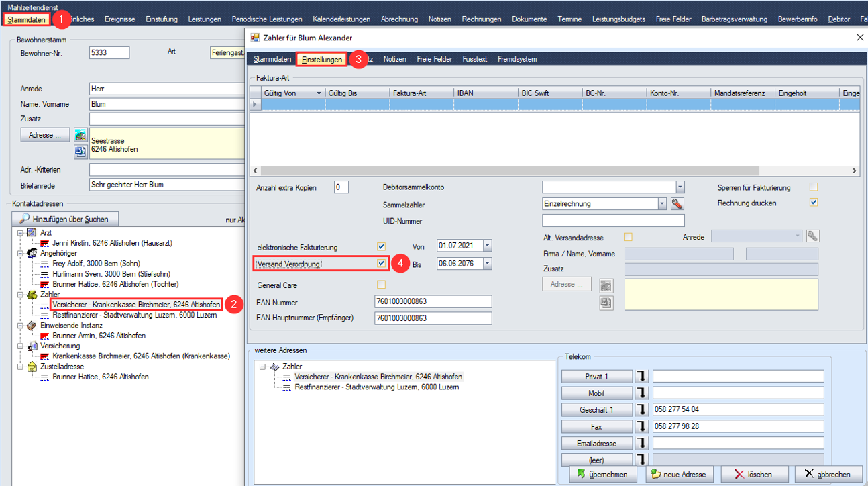This screenshot has height=486, width=868.
Task: Click the red wrench icon beside Einzelrechnung
Action: (x=677, y=203)
